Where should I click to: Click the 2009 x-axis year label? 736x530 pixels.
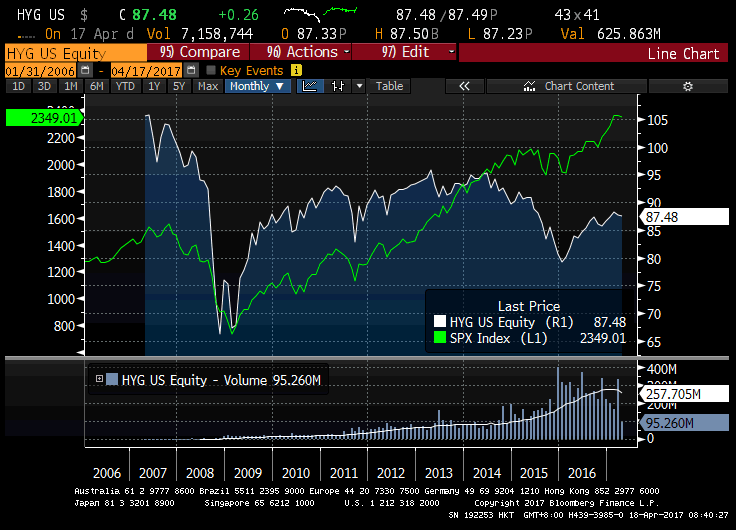pos(248,473)
